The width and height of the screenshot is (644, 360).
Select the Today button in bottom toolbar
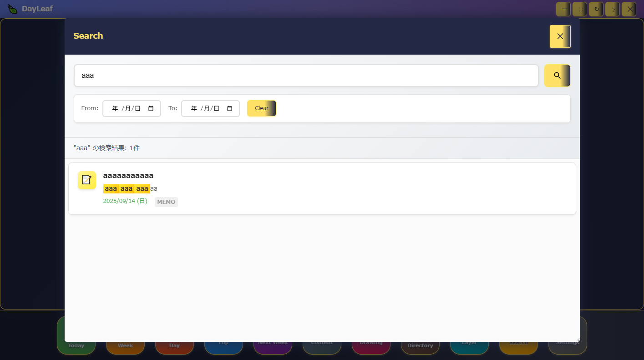[x=76, y=346]
